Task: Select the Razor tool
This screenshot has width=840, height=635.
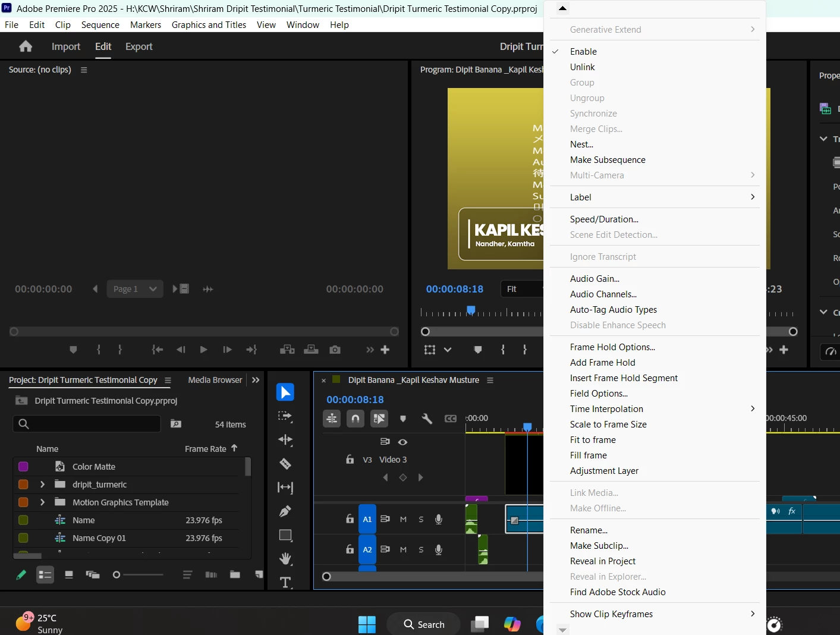Action: [285, 464]
